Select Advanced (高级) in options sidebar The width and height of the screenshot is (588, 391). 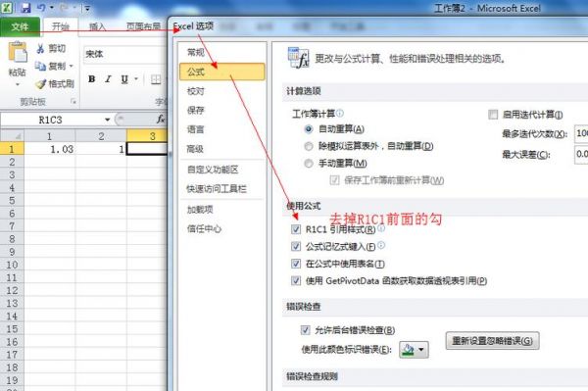[222, 149]
